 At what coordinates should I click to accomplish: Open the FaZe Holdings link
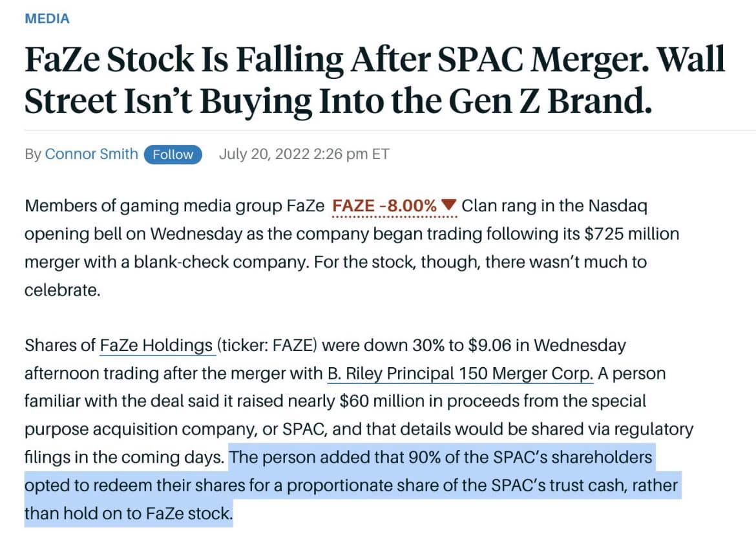(156, 345)
